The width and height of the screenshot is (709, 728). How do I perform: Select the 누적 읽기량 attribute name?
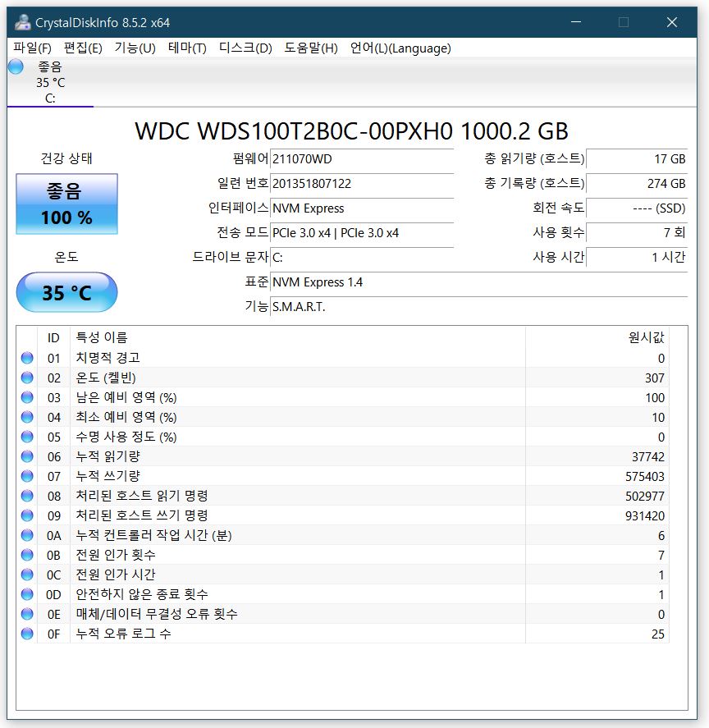107,456
